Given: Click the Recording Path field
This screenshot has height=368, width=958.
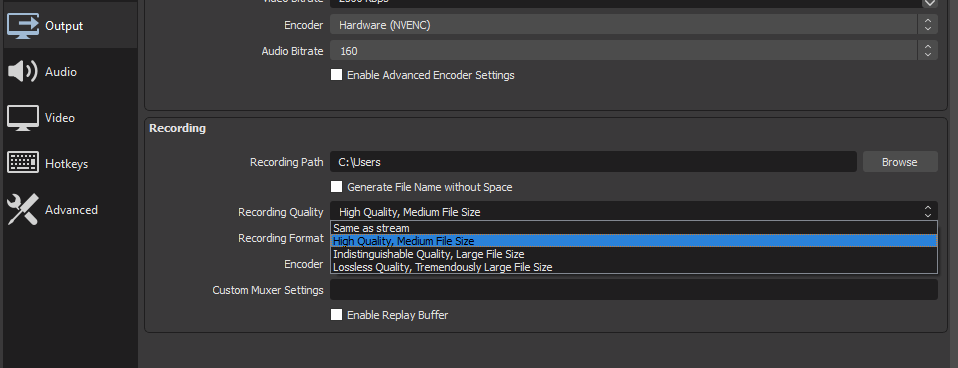Looking at the screenshot, I should click(593, 162).
